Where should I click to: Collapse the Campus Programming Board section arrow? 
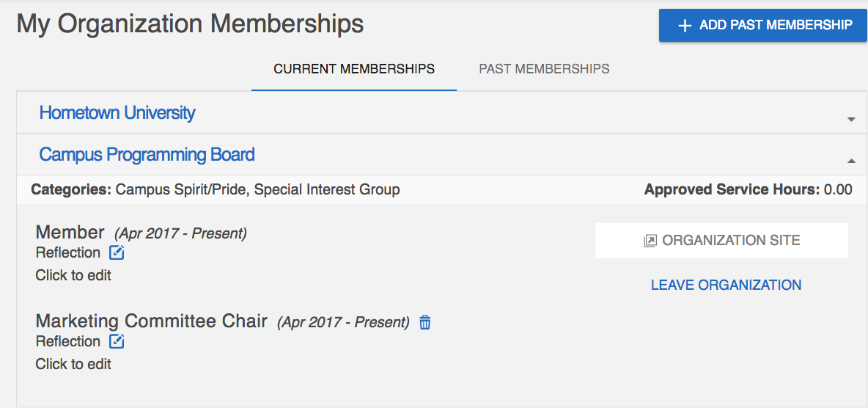pyautogui.click(x=851, y=161)
